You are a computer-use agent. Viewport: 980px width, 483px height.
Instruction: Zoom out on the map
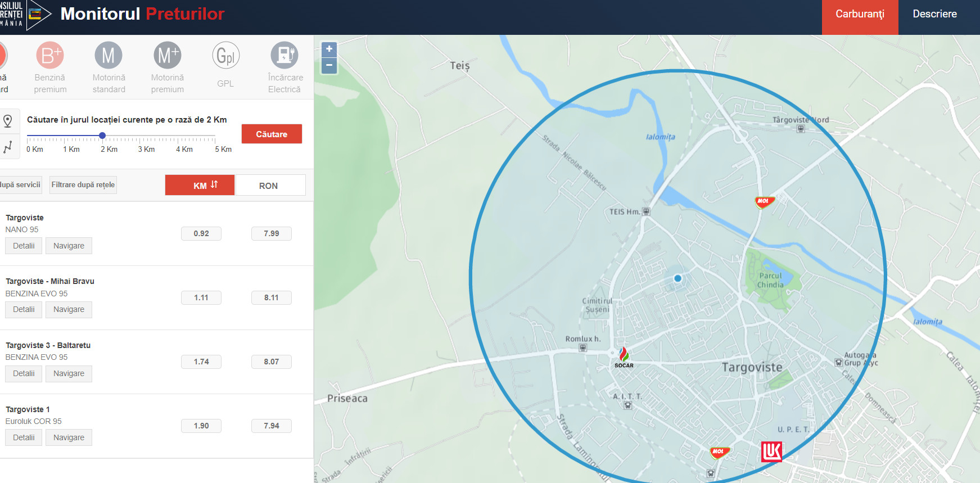pos(329,66)
